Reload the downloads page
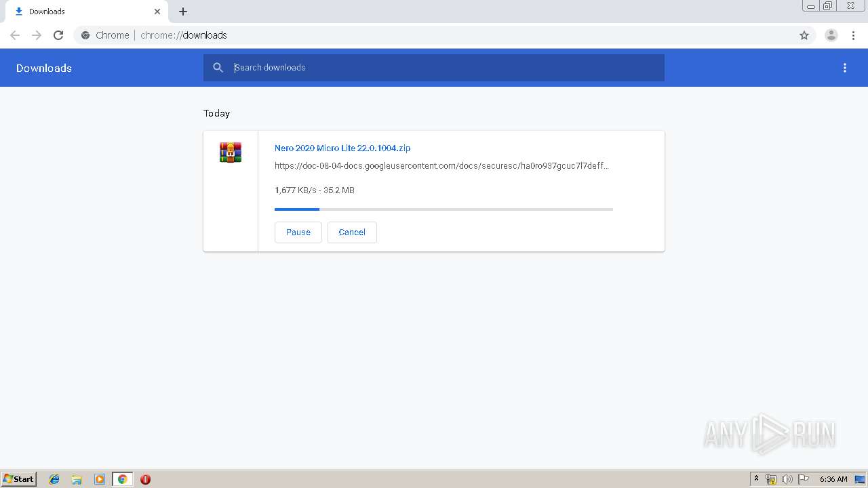Screen dimensions: 868x488 (x=58, y=35)
